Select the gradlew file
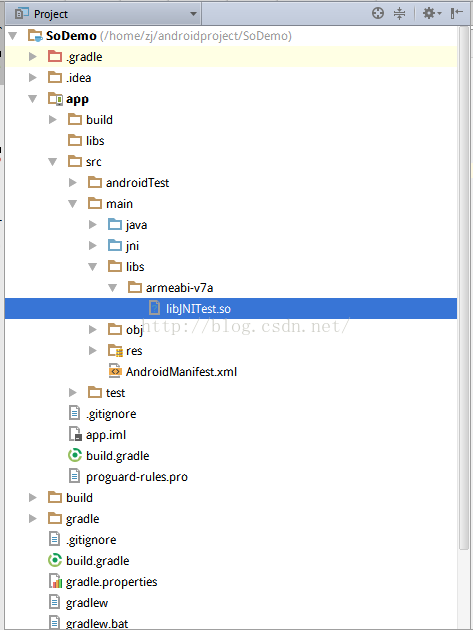 [x=87, y=603]
